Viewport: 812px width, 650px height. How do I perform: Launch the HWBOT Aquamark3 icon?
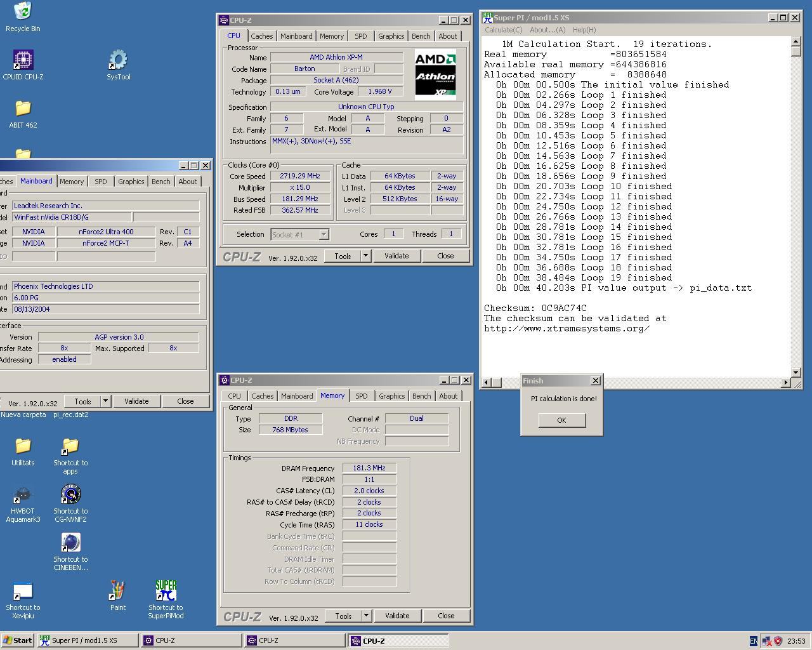tap(23, 495)
